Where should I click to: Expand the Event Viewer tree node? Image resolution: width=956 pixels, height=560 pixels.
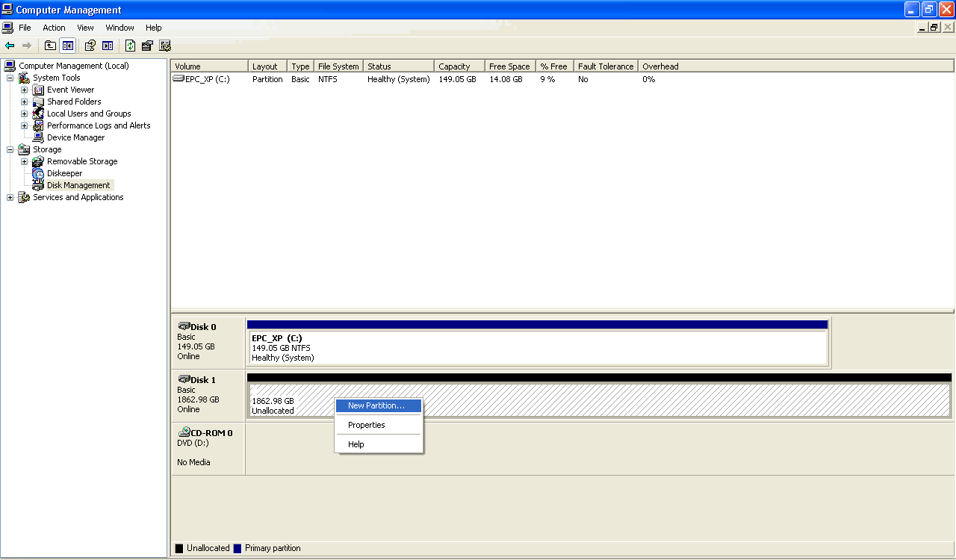click(x=24, y=90)
